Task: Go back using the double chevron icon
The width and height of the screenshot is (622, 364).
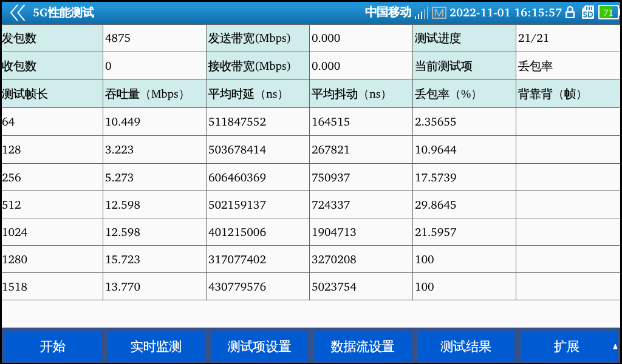Action: tap(17, 12)
